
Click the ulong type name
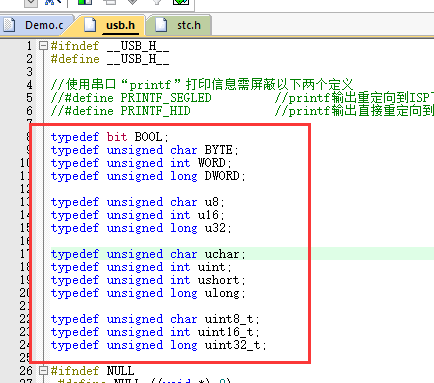pos(222,293)
